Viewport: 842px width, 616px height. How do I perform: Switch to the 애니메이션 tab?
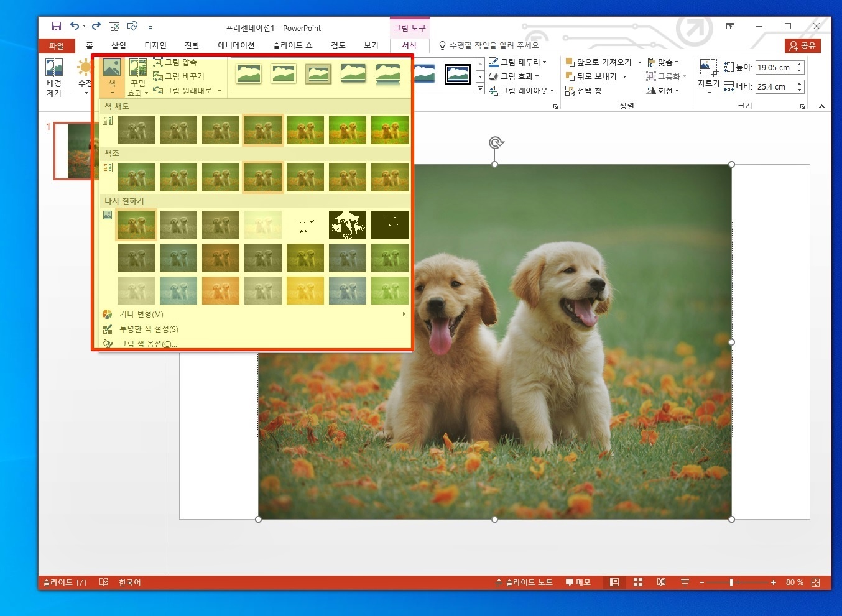[236, 45]
